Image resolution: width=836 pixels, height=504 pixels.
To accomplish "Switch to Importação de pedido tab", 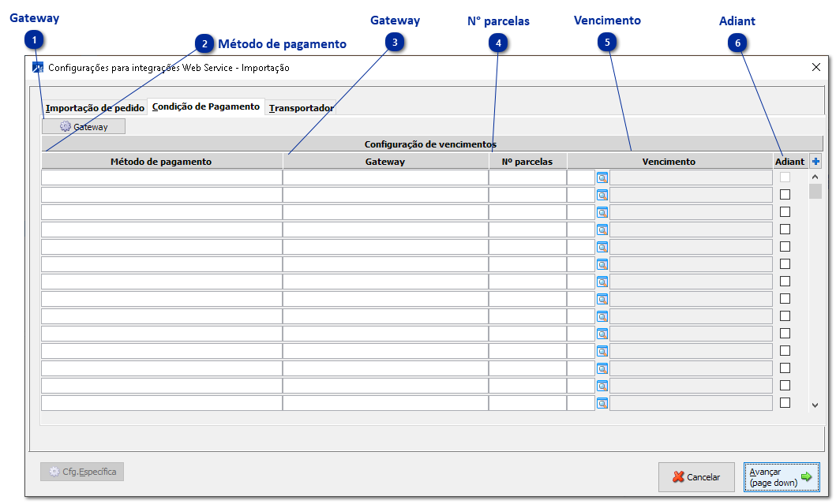I will click(x=95, y=107).
